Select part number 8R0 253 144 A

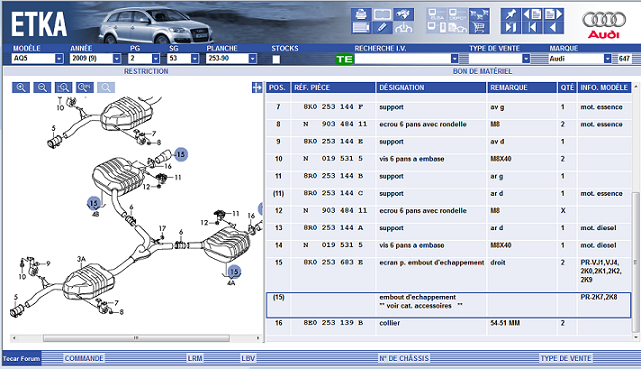333,228
